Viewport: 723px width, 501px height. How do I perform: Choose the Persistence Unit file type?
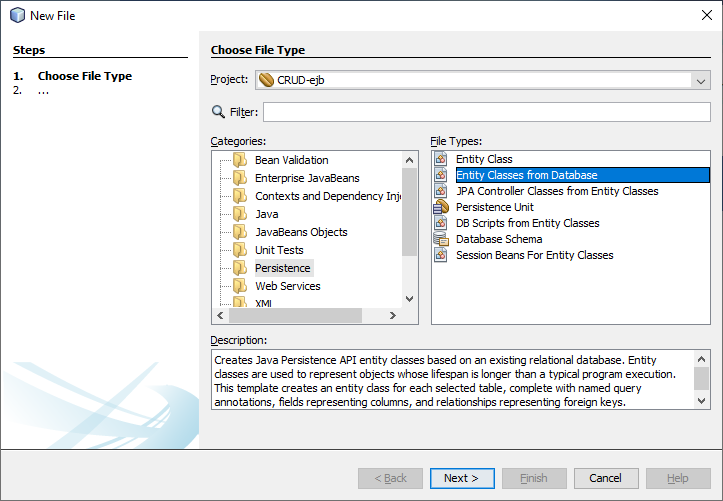pyautogui.click(x=495, y=207)
